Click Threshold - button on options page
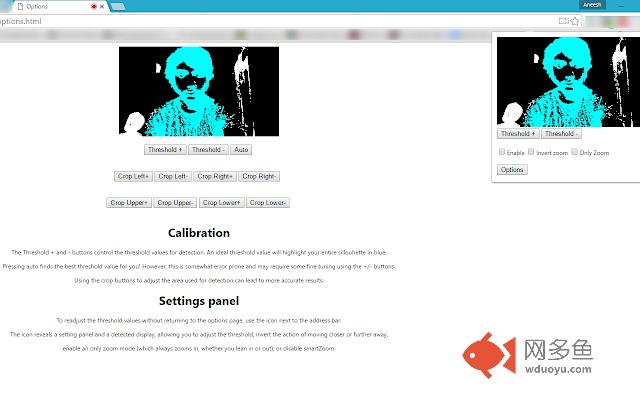The image size is (640, 400). click(208, 150)
